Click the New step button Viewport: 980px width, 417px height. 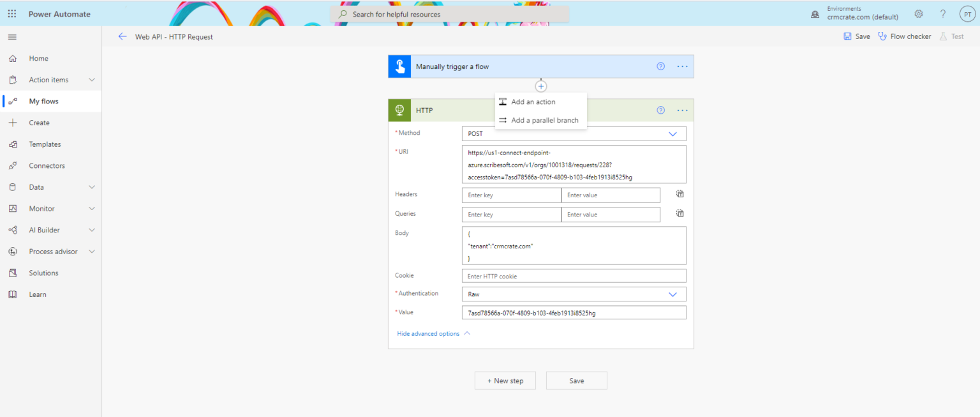(505, 380)
